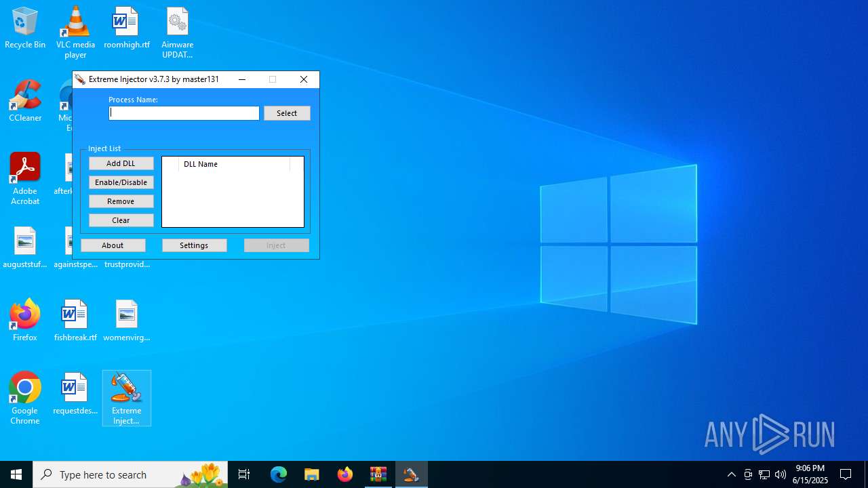This screenshot has height=488, width=868.
Task: Select the auguststuf... image file icon
Action: coord(25,247)
